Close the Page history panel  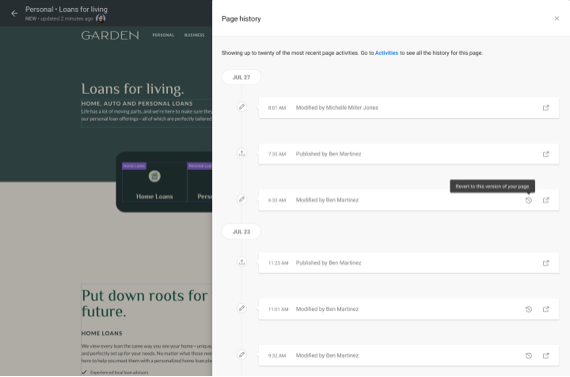[556, 18]
